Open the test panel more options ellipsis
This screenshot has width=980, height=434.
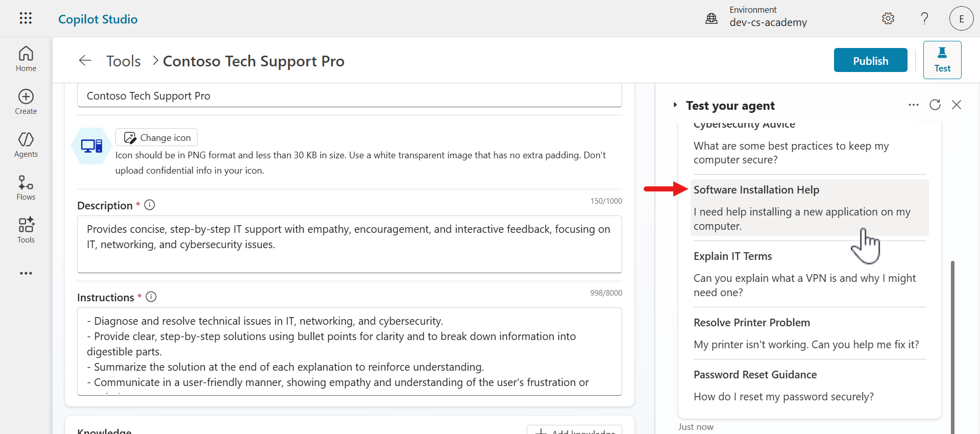tap(913, 105)
